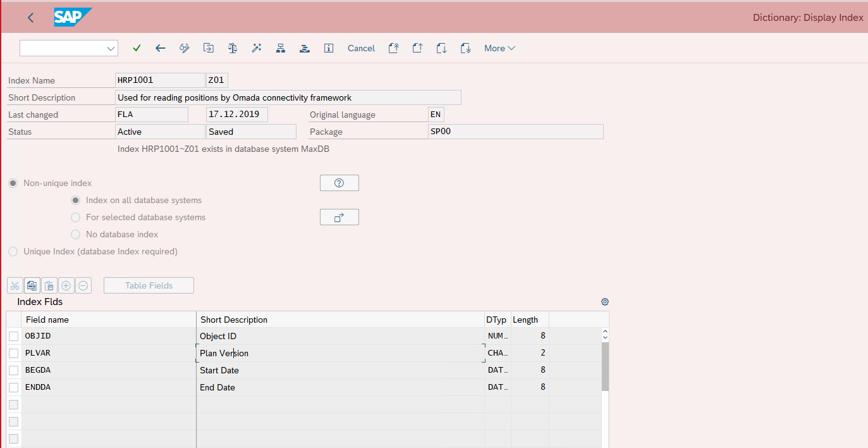This screenshot has width=868, height=448.
Task: Choose Index on all database systems
Action: tap(76, 200)
